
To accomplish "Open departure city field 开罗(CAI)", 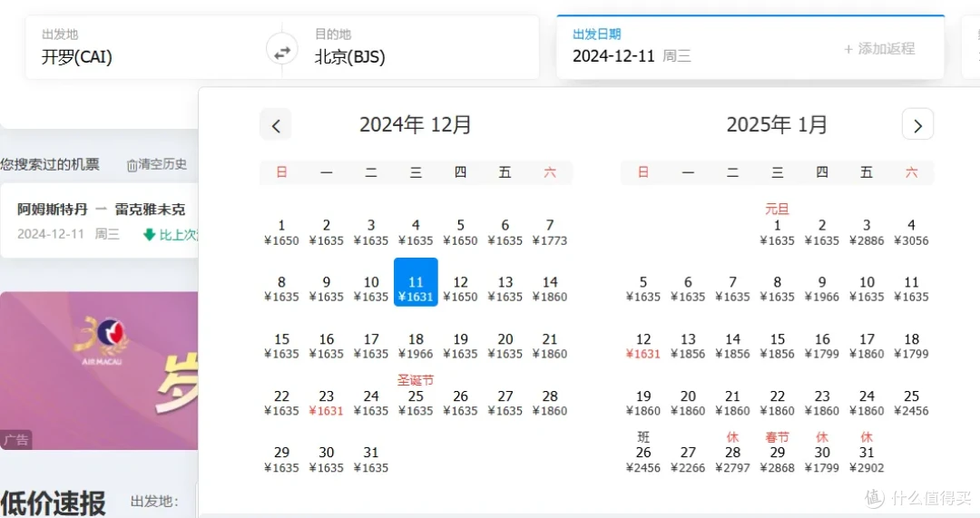I will 147,47.
